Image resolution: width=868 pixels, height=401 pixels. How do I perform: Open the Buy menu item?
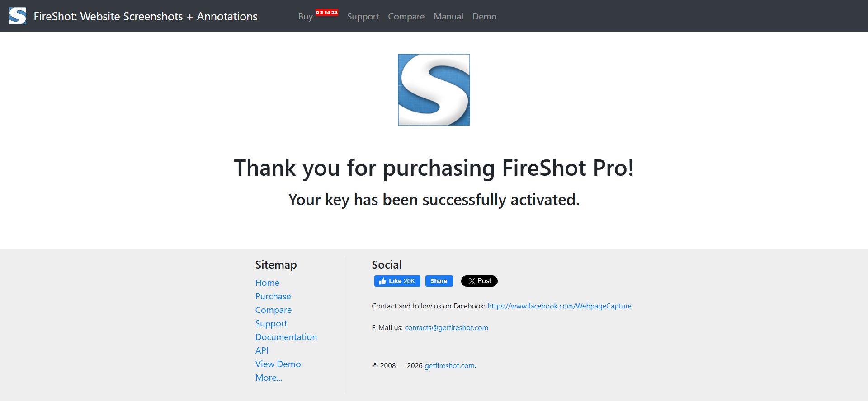305,17
